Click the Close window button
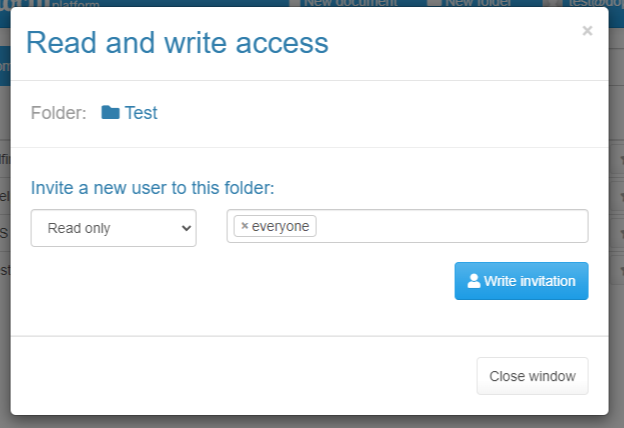This screenshot has width=624, height=428. 532,376
